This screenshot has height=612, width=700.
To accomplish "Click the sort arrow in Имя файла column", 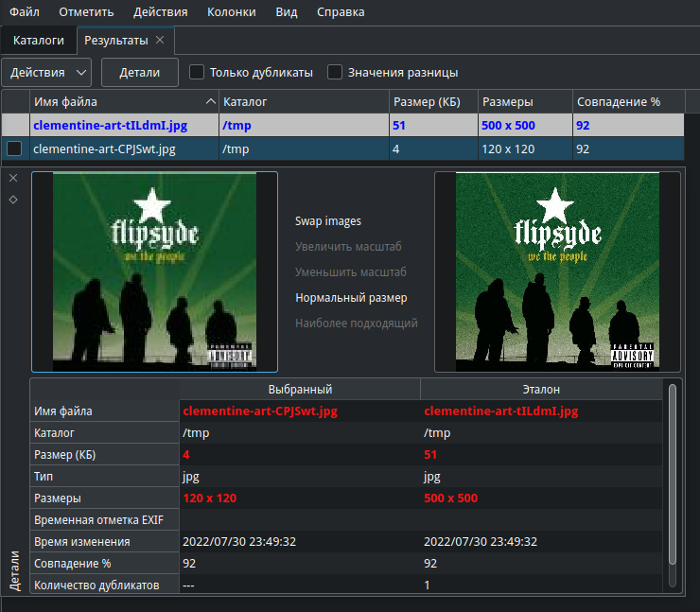I will point(210,102).
